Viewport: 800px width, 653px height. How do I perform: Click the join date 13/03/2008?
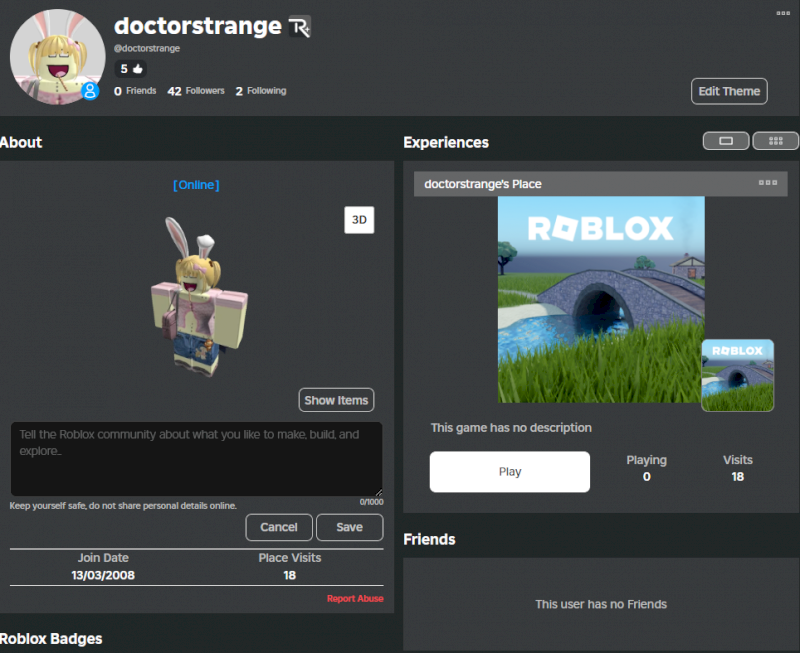click(103, 575)
